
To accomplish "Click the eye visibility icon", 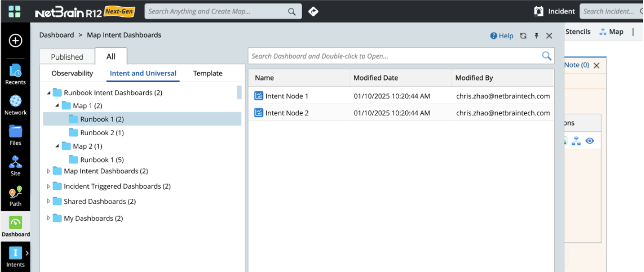I will click(590, 141).
